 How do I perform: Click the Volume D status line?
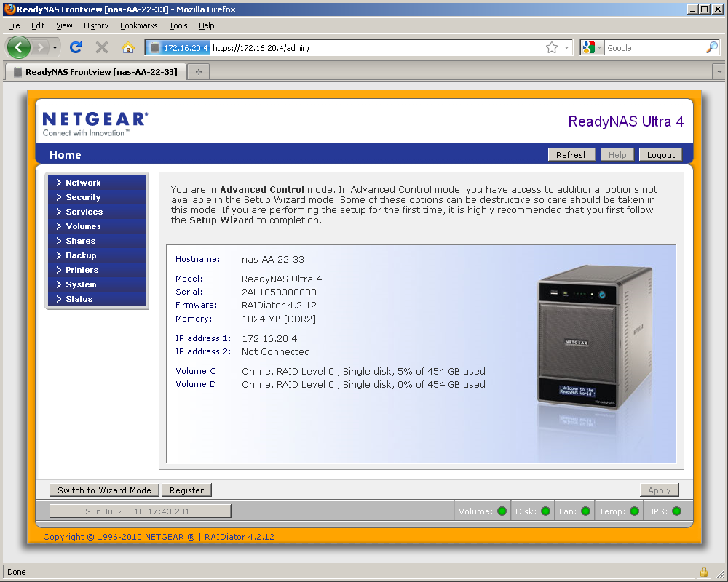(x=363, y=384)
